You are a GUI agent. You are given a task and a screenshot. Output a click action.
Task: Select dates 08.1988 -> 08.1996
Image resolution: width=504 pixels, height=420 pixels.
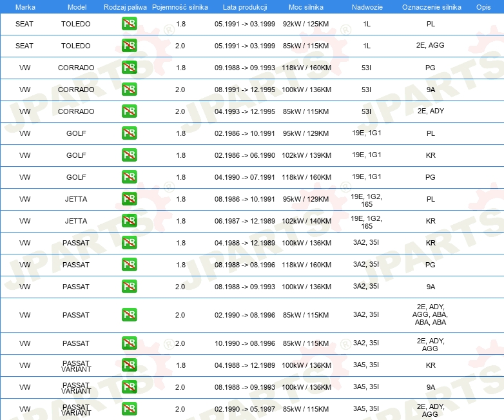click(245, 265)
